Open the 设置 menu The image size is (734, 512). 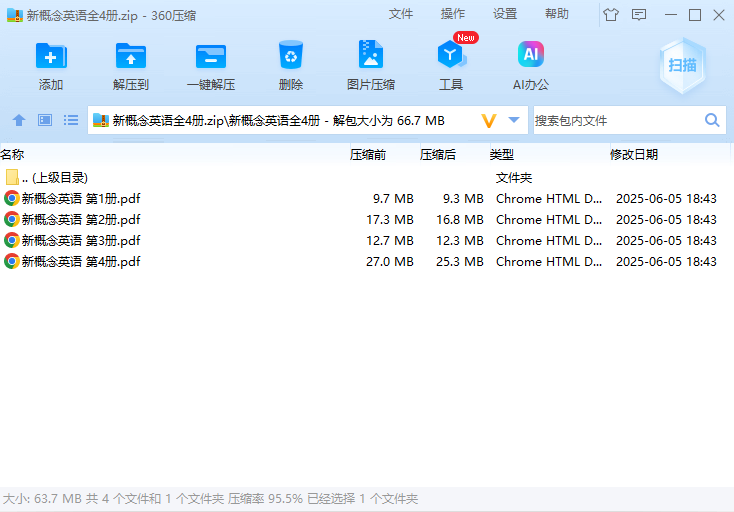pyautogui.click(x=505, y=14)
